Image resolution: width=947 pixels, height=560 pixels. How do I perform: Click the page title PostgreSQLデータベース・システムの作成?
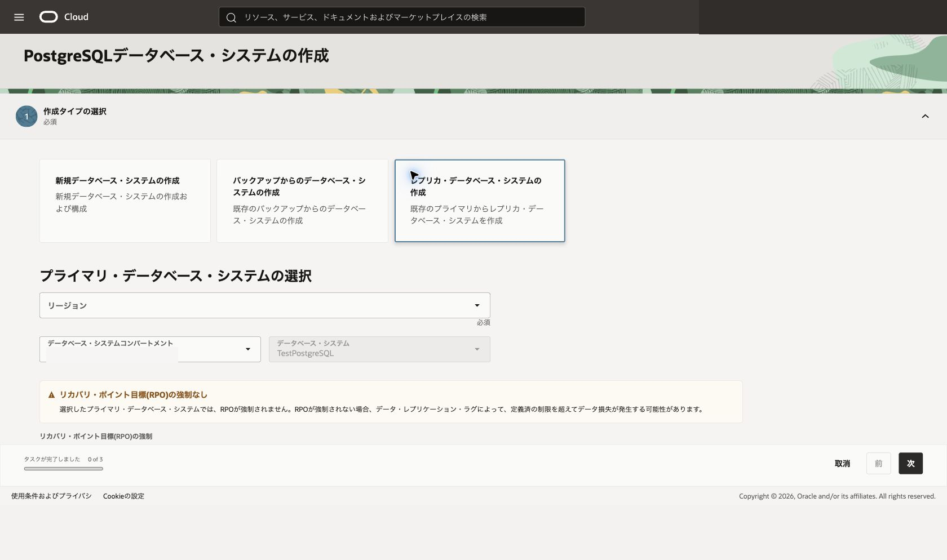pyautogui.click(x=176, y=56)
